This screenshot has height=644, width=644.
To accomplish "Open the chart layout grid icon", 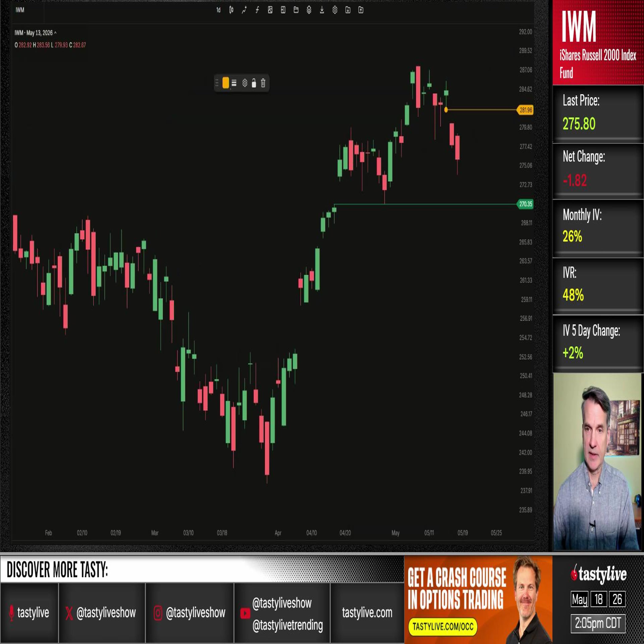I will coord(283,10).
